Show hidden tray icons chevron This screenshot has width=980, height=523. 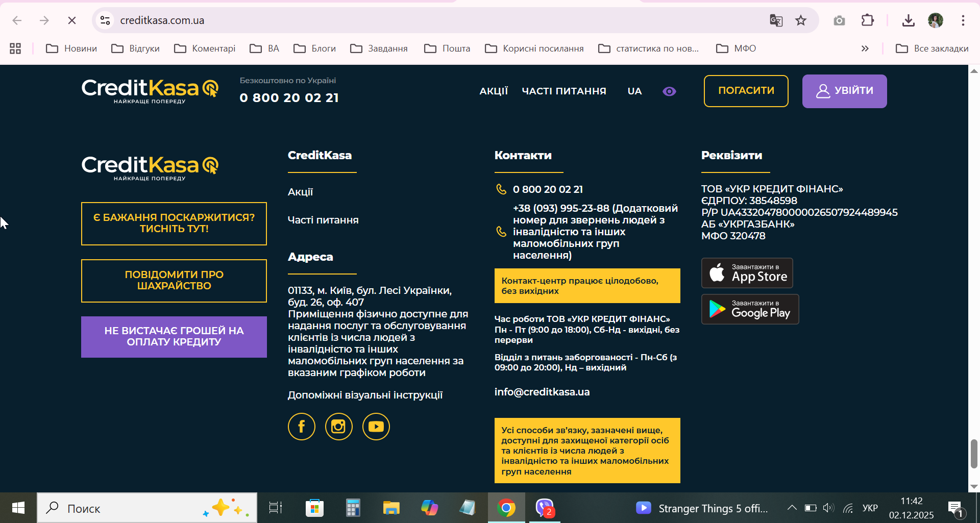(792, 508)
